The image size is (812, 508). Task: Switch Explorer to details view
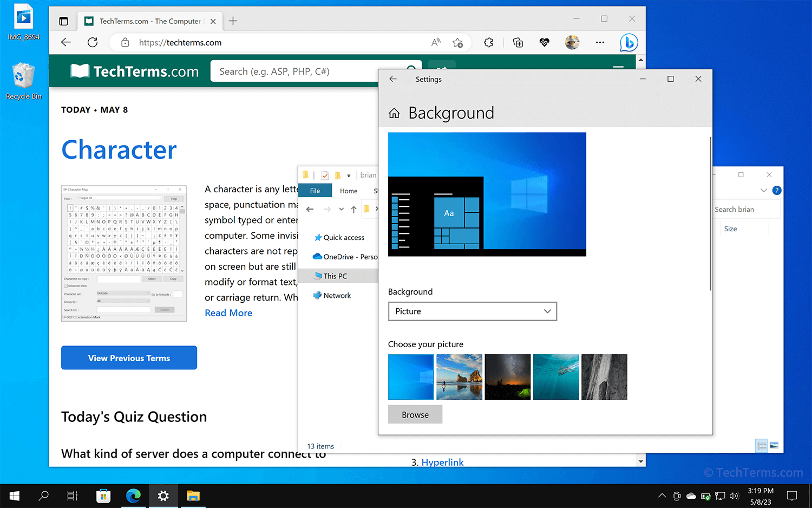[762, 446]
